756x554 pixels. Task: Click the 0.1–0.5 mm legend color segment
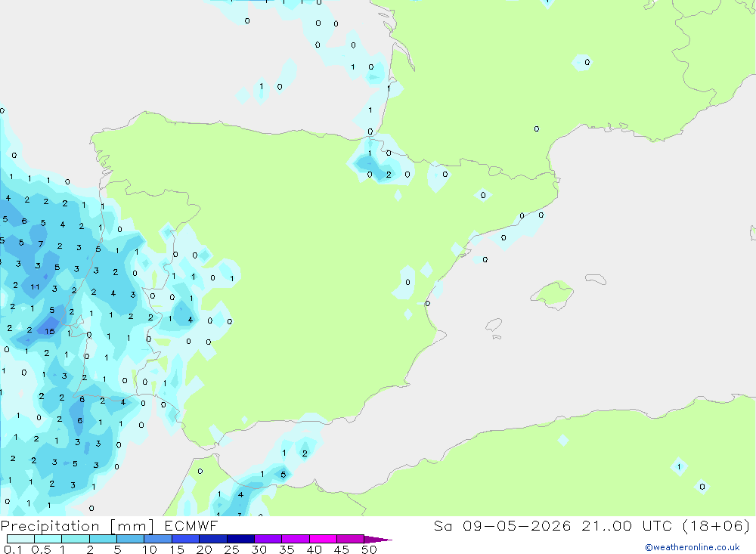click(20, 539)
